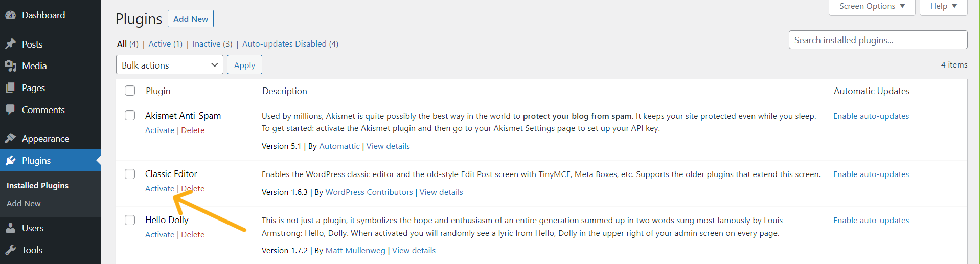The height and width of the screenshot is (264, 980).
Task: Click the Posts pushpin icon
Action: (x=10, y=44)
